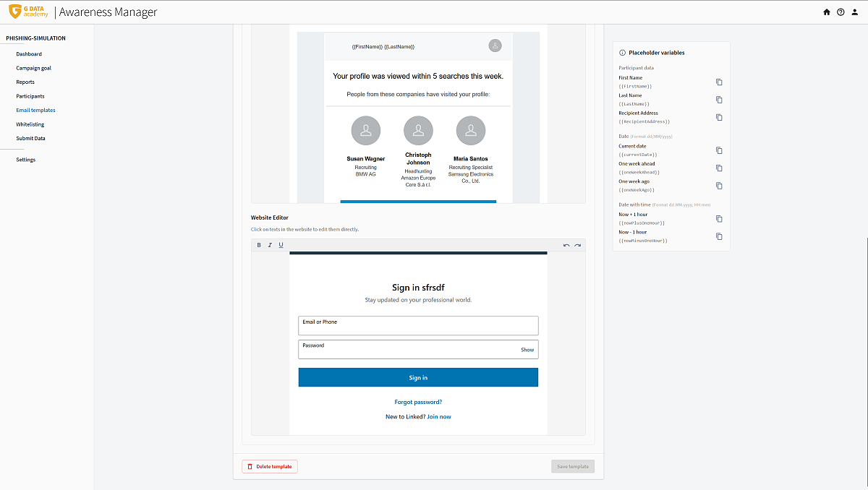Open the help question-mark icon
The width and height of the screenshot is (868, 490).
point(841,12)
